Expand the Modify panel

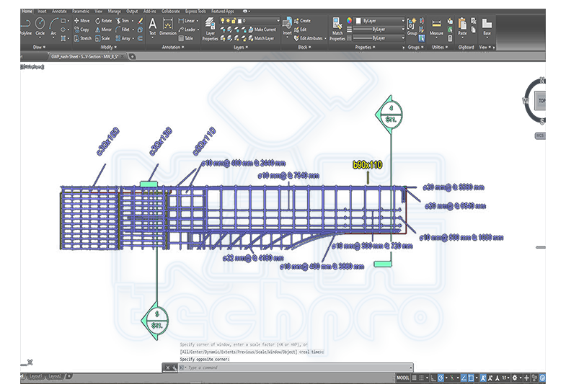pyautogui.click(x=108, y=48)
